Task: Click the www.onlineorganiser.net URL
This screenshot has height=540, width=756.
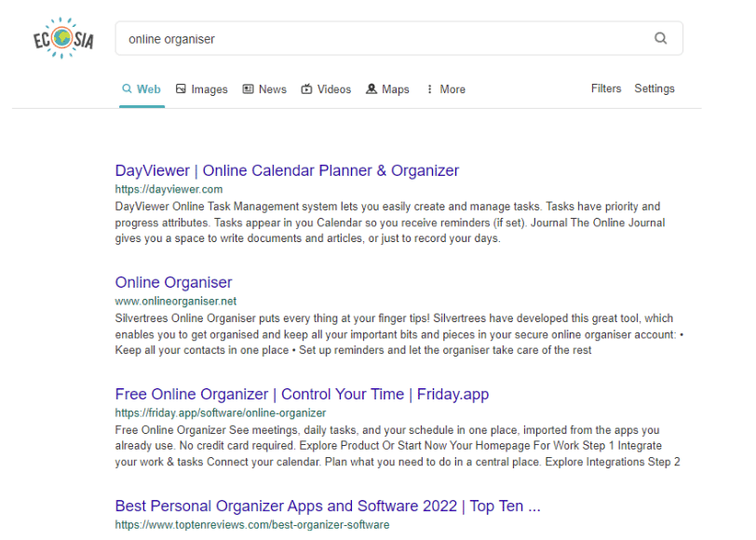Action: tap(175, 302)
